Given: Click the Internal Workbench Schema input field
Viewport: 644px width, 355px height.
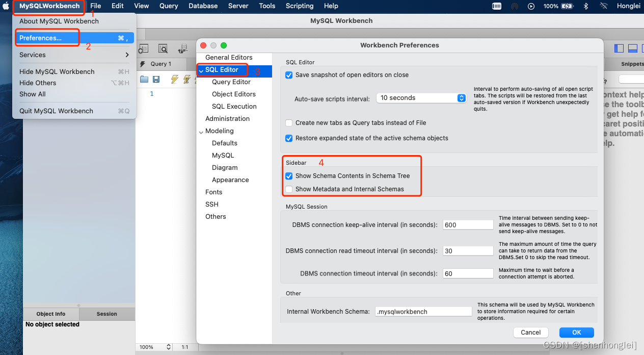Looking at the screenshot, I should click(423, 312).
